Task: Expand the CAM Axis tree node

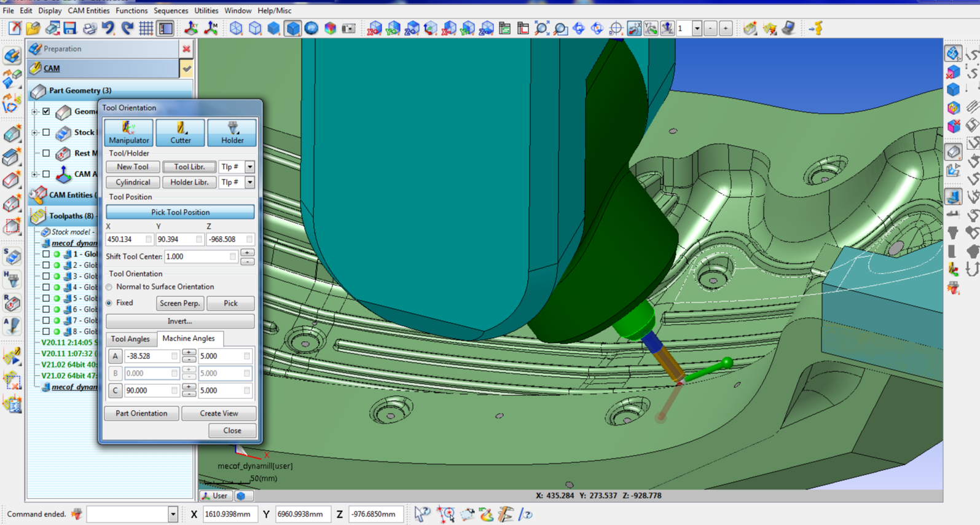Action: (x=35, y=174)
